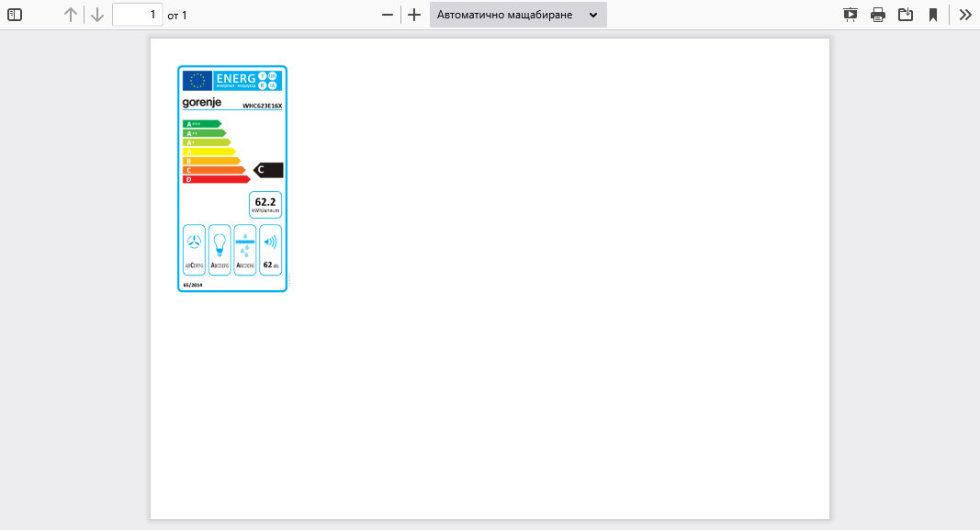Zoom out with minus button
980x530 pixels.
[388, 15]
